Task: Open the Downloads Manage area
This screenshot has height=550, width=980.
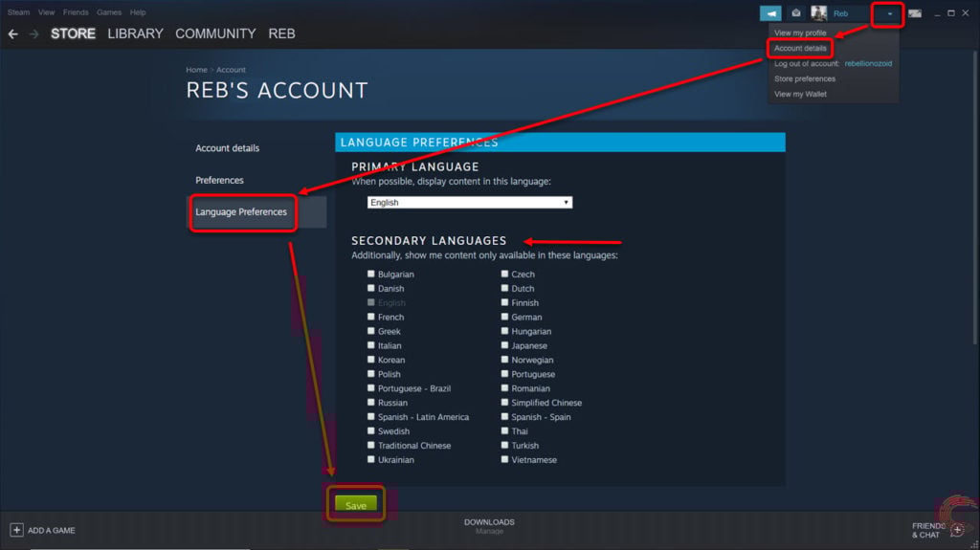Action: click(x=489, y=526)
